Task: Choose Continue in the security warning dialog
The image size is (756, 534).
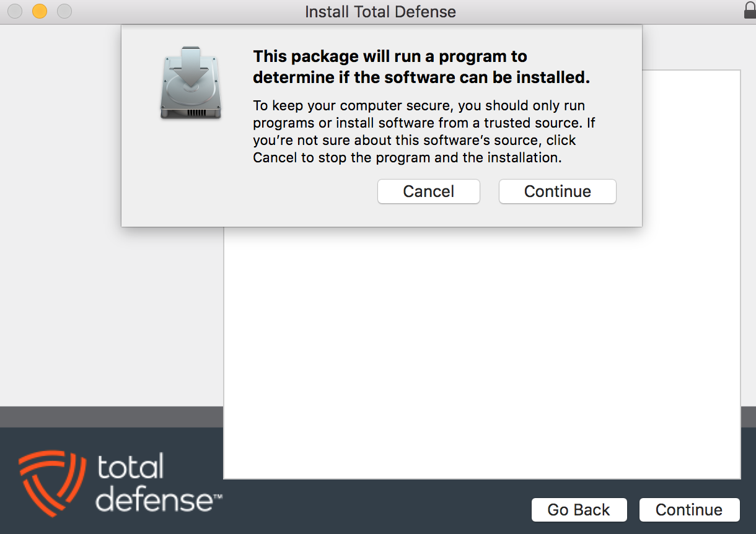Action: pyautogui.click(x=558, y=191)
